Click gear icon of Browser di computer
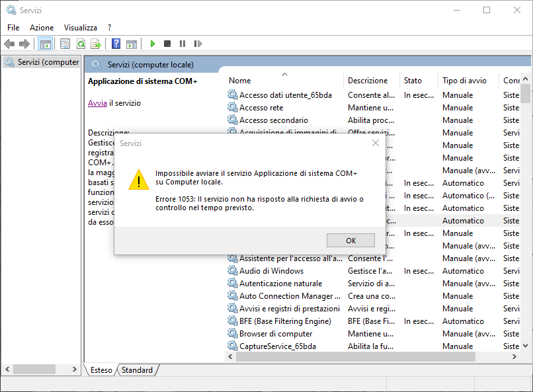 click(233, 334)
